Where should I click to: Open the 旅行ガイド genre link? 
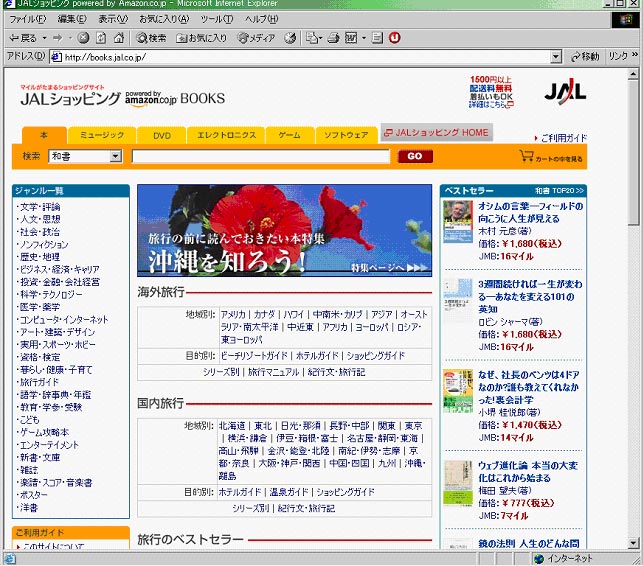click(x=39, y=382)
